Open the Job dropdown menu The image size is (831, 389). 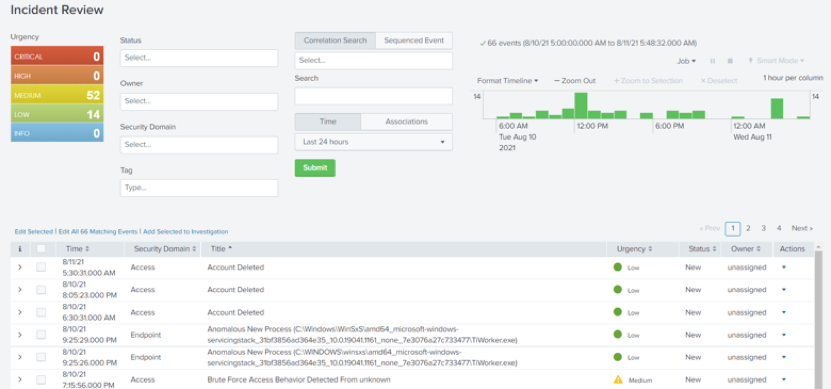(x=686, y=61)
